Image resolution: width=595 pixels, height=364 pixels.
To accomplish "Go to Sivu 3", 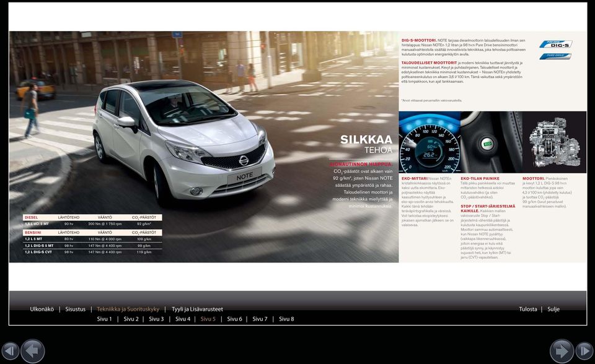I will 156,319.
